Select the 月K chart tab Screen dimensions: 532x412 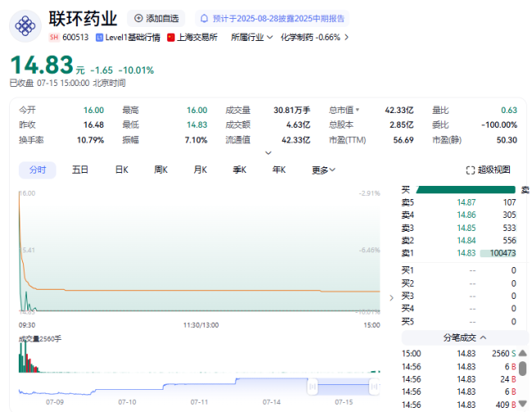[200, 170]
